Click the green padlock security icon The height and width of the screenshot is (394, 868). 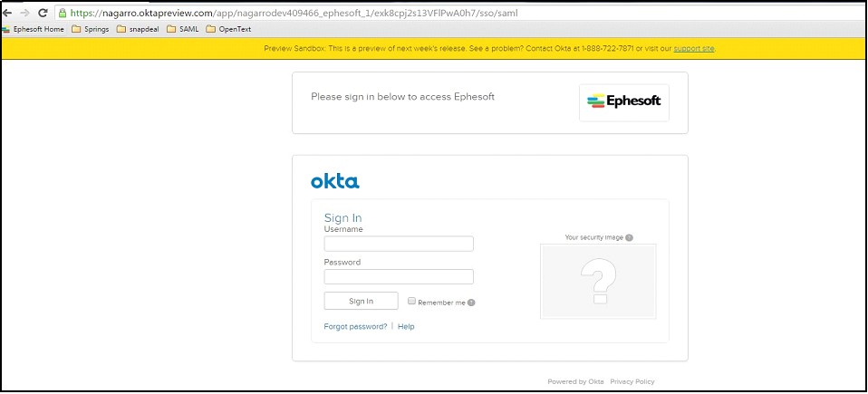pos(63,12)
